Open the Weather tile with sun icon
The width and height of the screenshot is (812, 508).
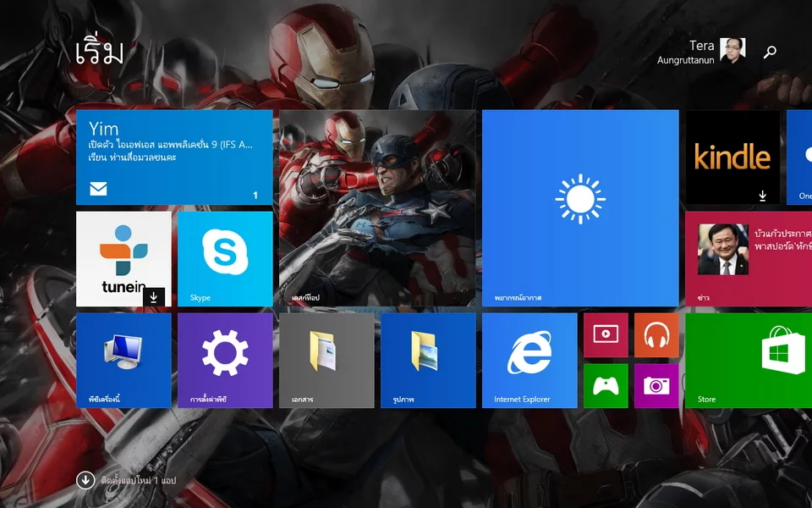pyautogui.click(x=580, y=208)
